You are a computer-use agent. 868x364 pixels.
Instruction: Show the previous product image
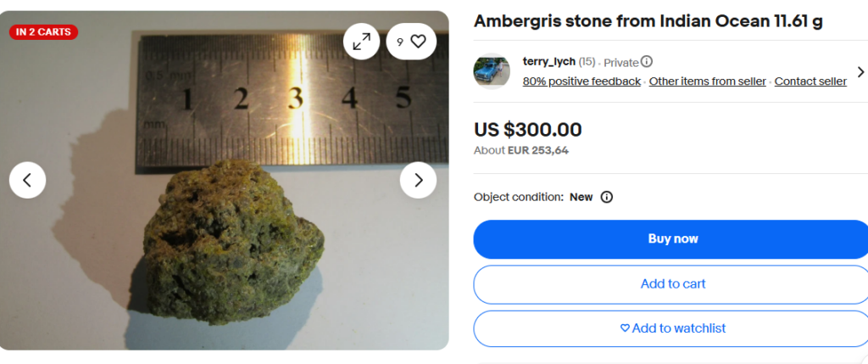[x=27, y=180]
